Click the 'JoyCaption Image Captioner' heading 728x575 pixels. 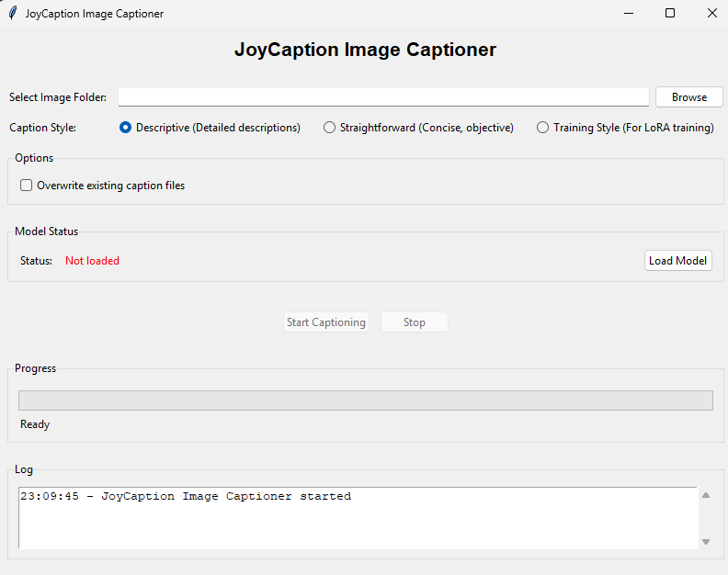365,50
